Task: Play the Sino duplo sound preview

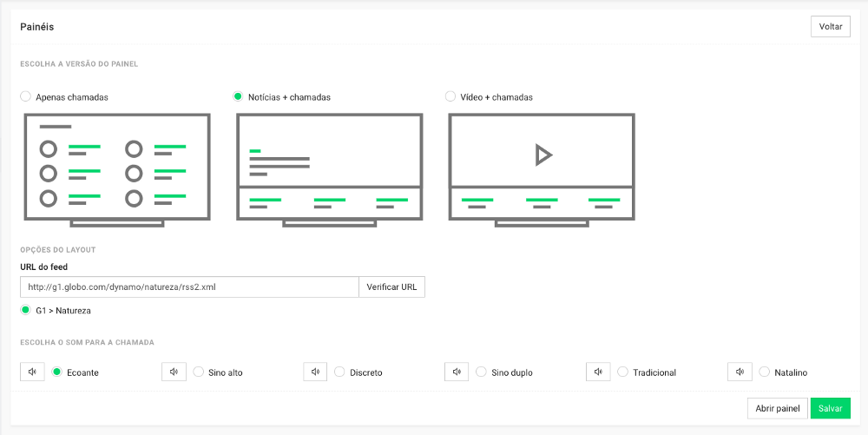Action: coord(457,372)
